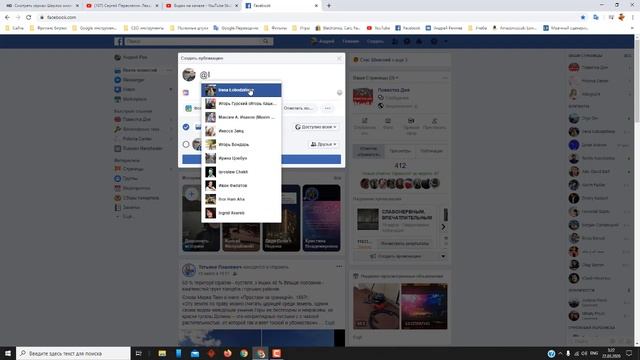Screen dimensions: 640x360
Task: Open the Доступно всем audience dropdown
Action: point(316,127)
